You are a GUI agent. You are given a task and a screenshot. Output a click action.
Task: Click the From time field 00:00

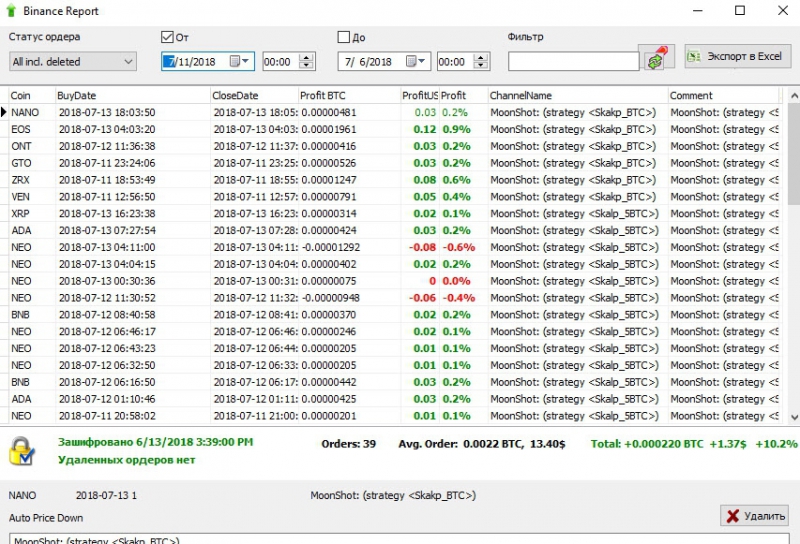(280, 62)
